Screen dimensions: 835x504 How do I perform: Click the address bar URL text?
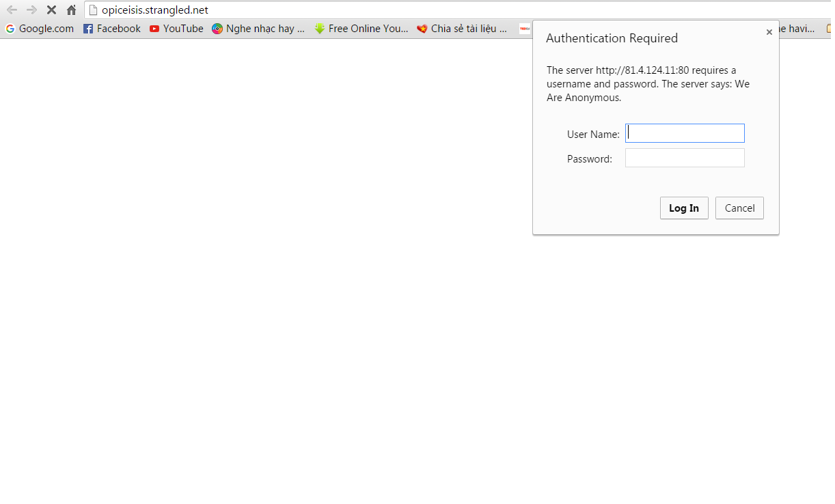coord(155,10)
